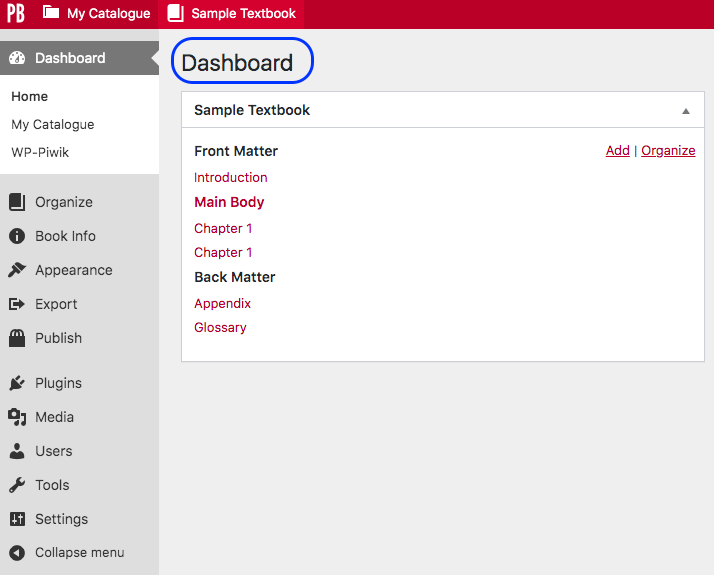
Task: Open the Media menu label
Action: 54,417
